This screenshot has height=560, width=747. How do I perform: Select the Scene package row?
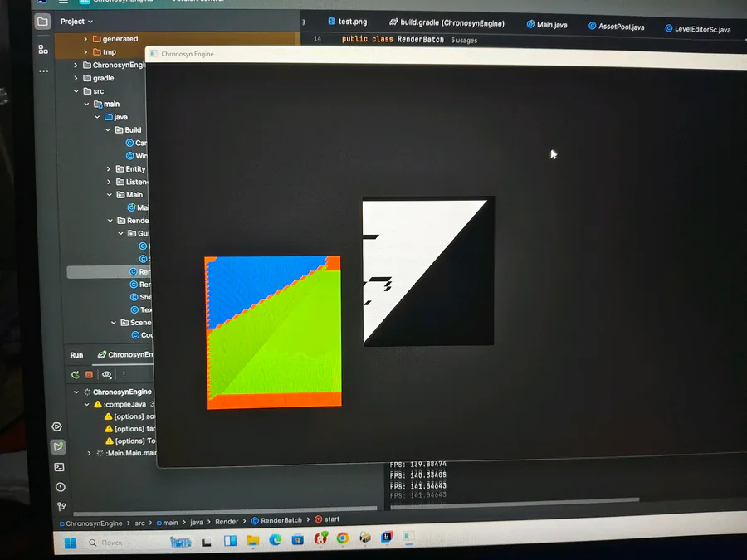135,323
